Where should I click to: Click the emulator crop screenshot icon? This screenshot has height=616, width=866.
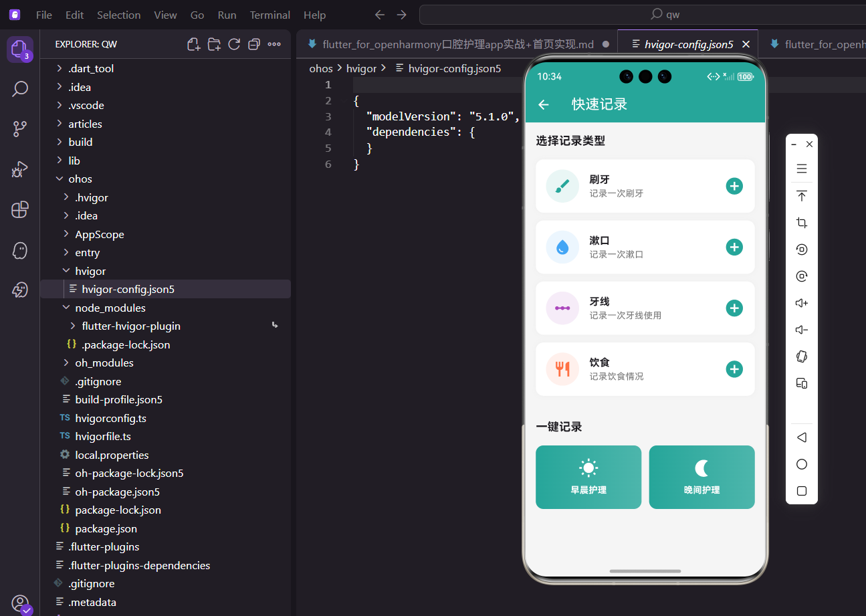pyautogui.click(x=802, y=223)
